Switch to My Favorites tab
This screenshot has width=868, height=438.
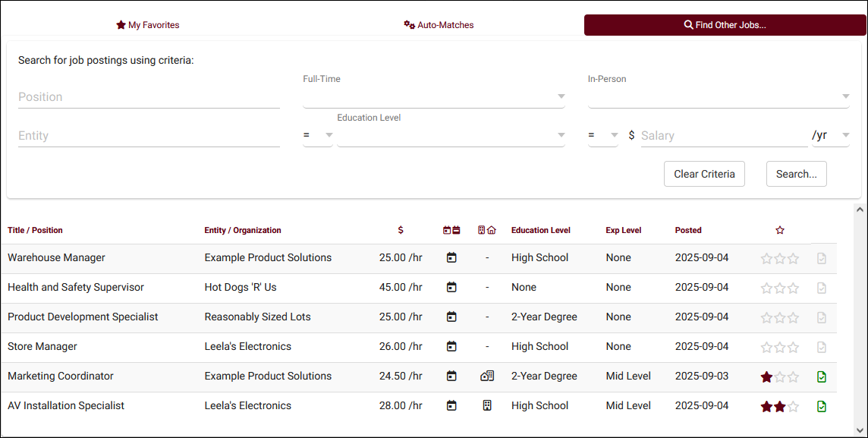[148, 25]
